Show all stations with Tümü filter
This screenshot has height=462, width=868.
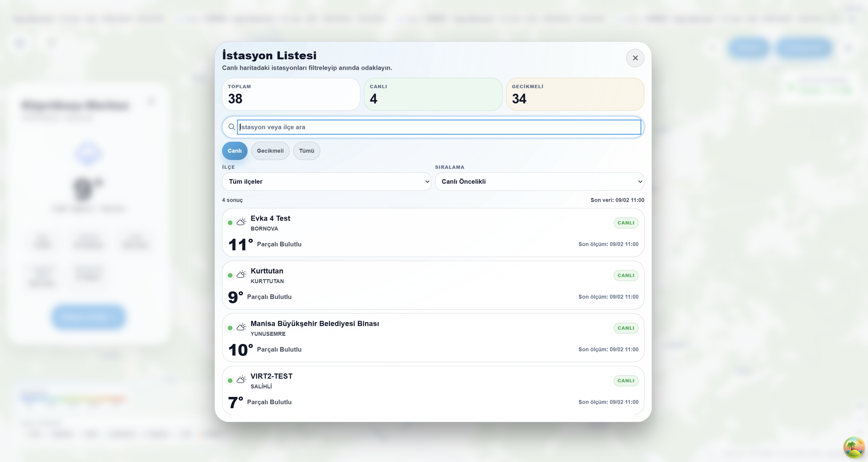pos(306,151)
